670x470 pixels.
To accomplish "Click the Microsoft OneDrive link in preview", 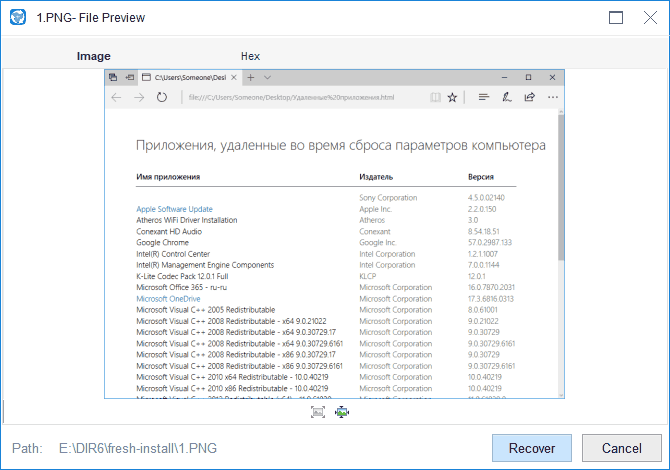I will (x=168, y=299).
